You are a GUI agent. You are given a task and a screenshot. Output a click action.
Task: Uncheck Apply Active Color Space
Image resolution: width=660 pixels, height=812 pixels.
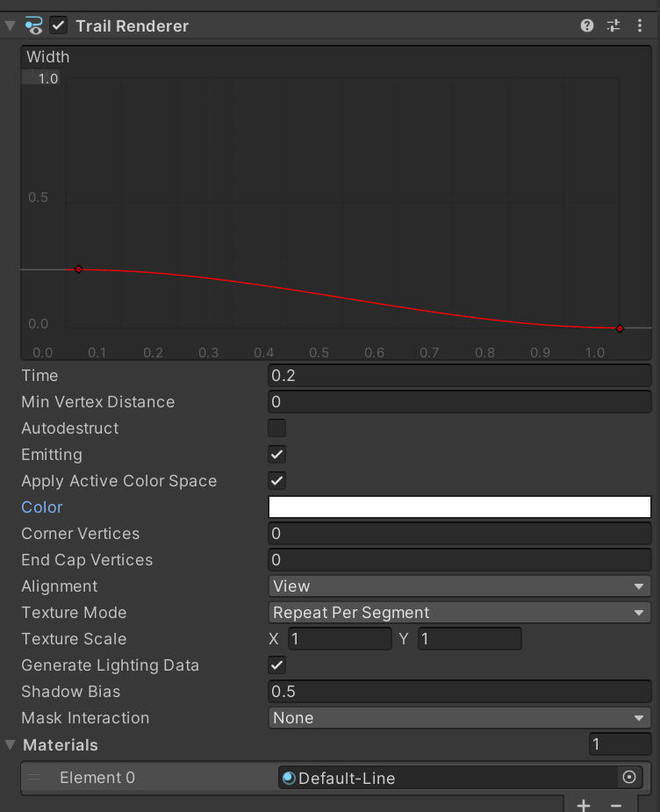point(276,481)
